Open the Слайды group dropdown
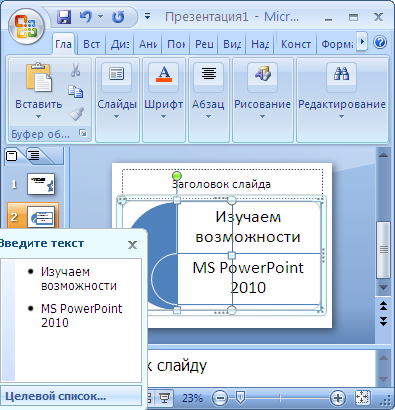Image resolution: width=395 pixels, height=410 pixels. point(117,100)
